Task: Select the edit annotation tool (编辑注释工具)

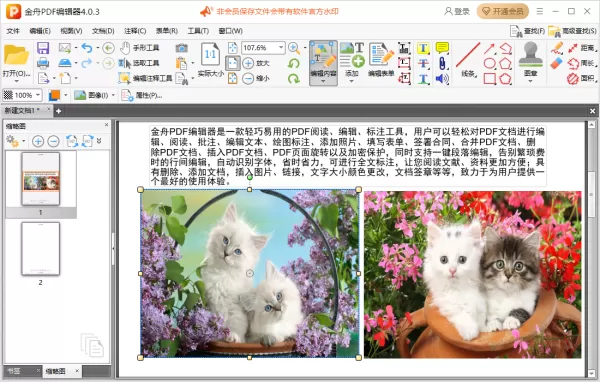Action: tap(146, 78)
